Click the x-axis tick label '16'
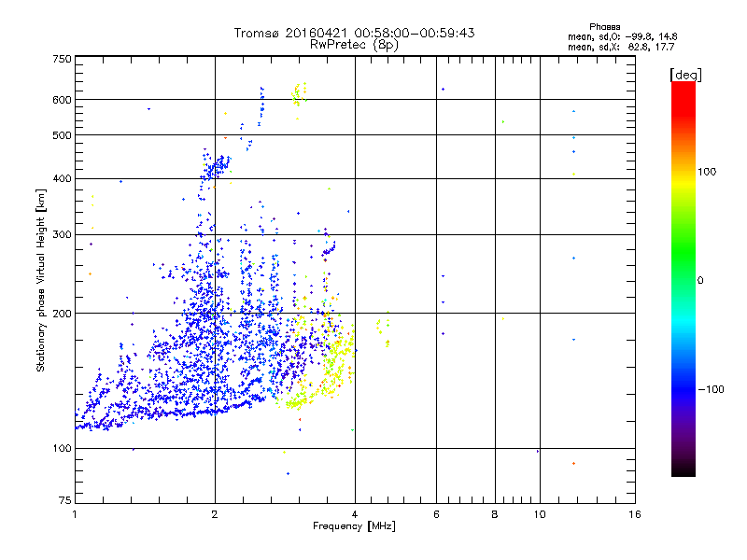 pos(635,514)
